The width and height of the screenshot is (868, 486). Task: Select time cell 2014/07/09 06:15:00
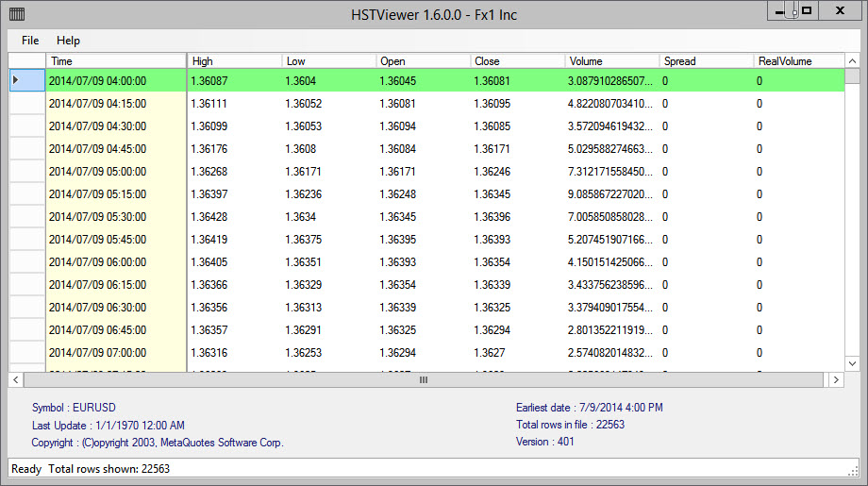pyautogui.click(x=116, y=285)
